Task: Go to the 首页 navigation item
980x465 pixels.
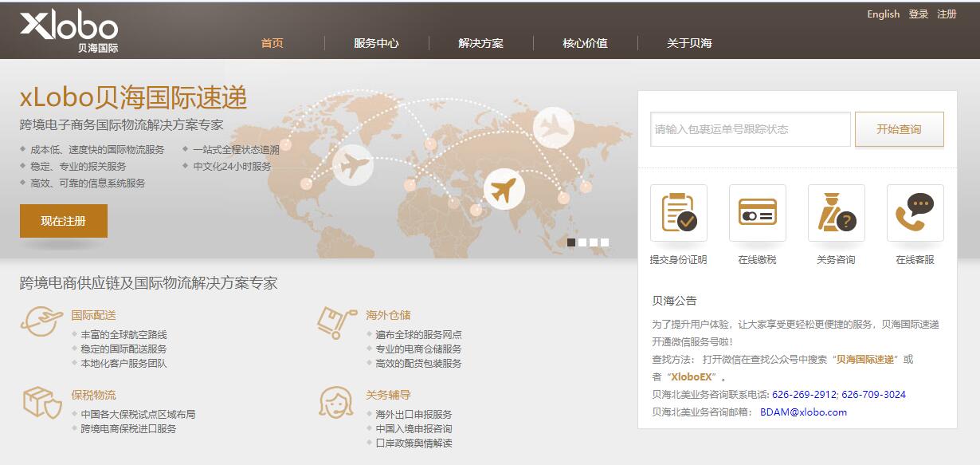Action: 272,43
